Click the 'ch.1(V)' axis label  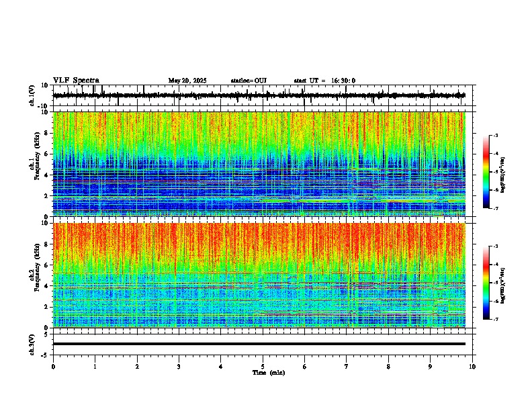[32, 95]
